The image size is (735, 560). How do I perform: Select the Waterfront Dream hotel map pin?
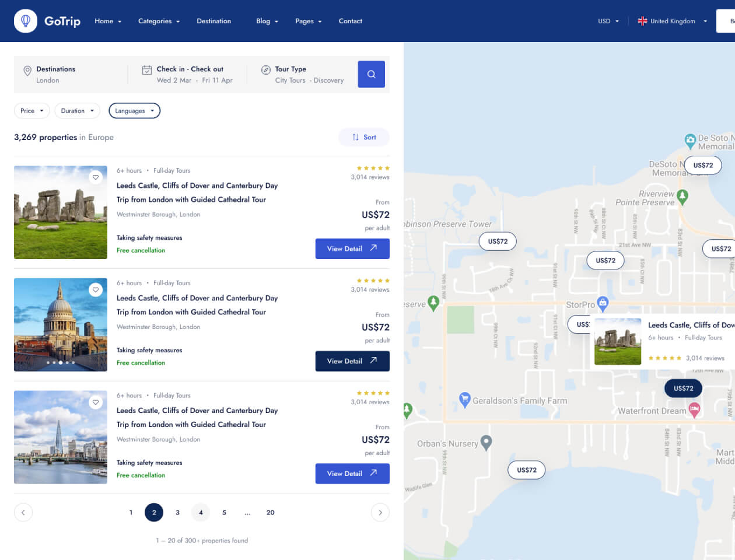(694, 409)
